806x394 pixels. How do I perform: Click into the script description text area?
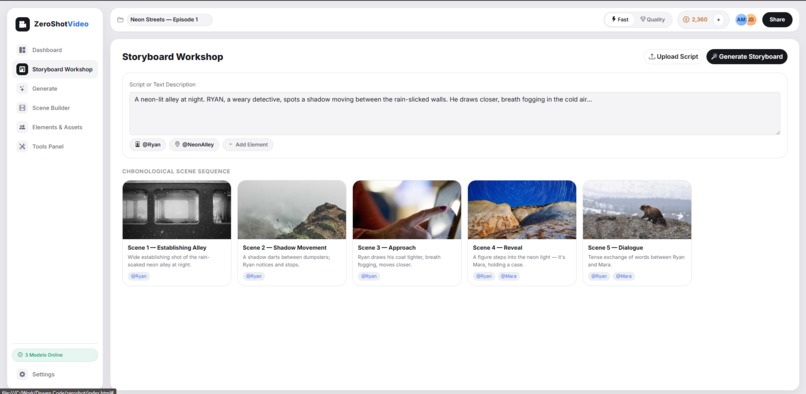[x=454, y=113]
